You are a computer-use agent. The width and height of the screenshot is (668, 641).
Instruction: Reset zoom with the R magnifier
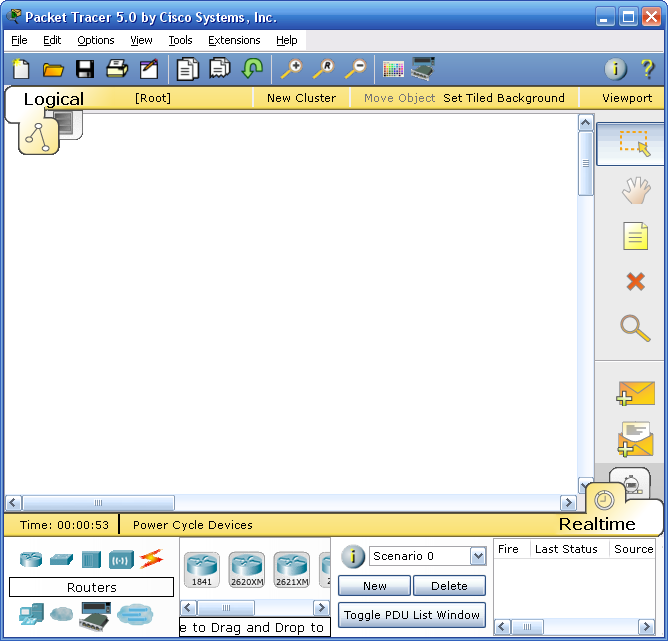coord(324,69)
